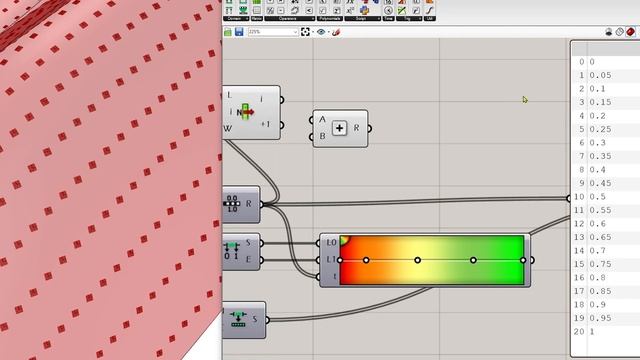The width and height of the screenshot is (640, 360).
Task: Click the checkmark icon in Polynomials group
Action: pos(322,10)
